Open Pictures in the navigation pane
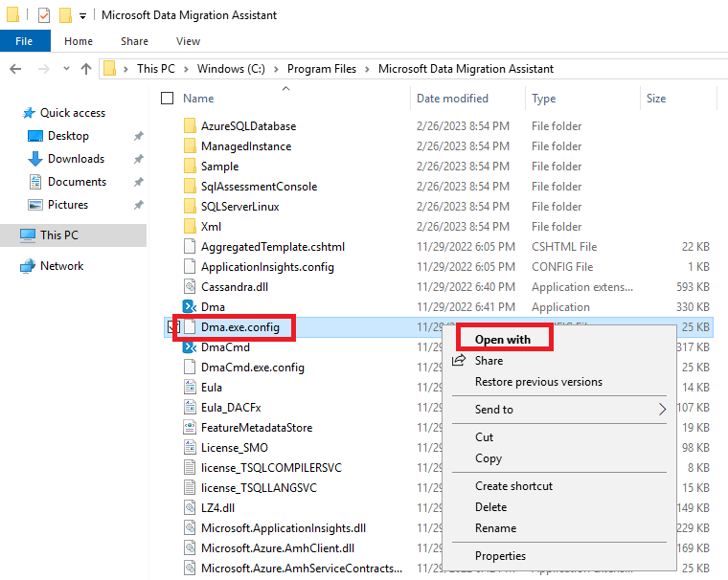Image resolution: width=728 pixels, height=580 pixels. (x=68, y=205)
